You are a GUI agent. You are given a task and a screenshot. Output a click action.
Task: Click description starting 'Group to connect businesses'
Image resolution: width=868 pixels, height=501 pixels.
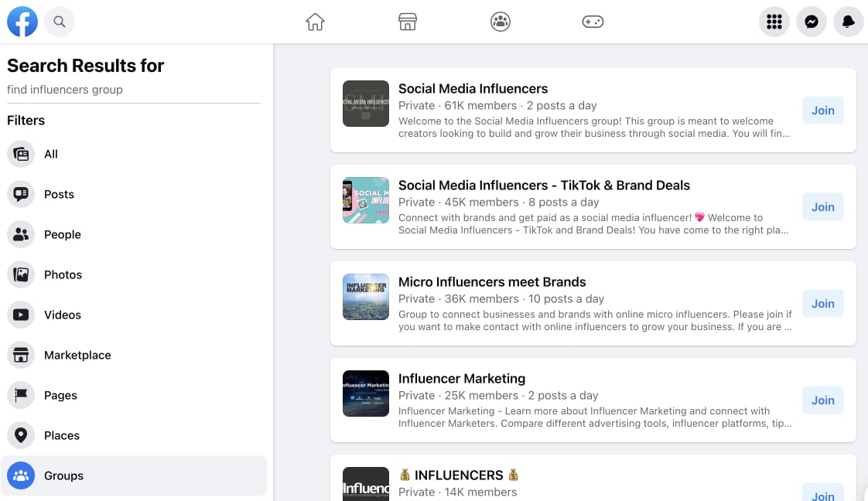click(595, 321)
